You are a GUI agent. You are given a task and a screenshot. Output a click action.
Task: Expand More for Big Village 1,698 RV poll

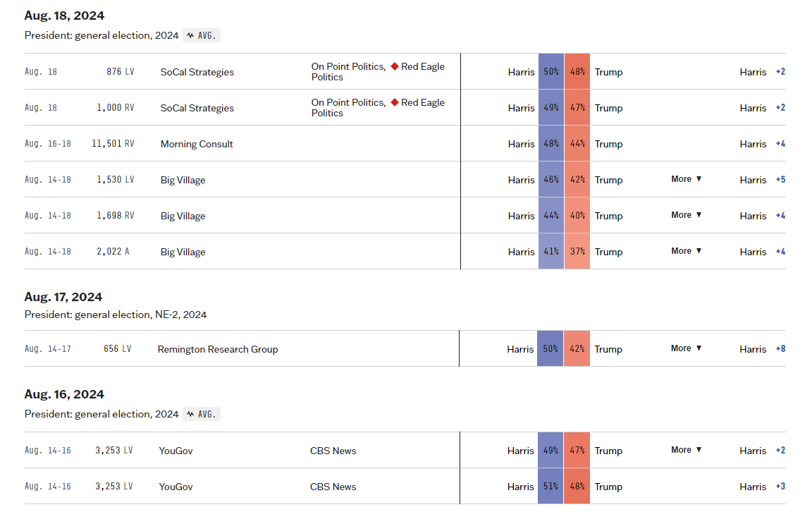coord(686,215)
